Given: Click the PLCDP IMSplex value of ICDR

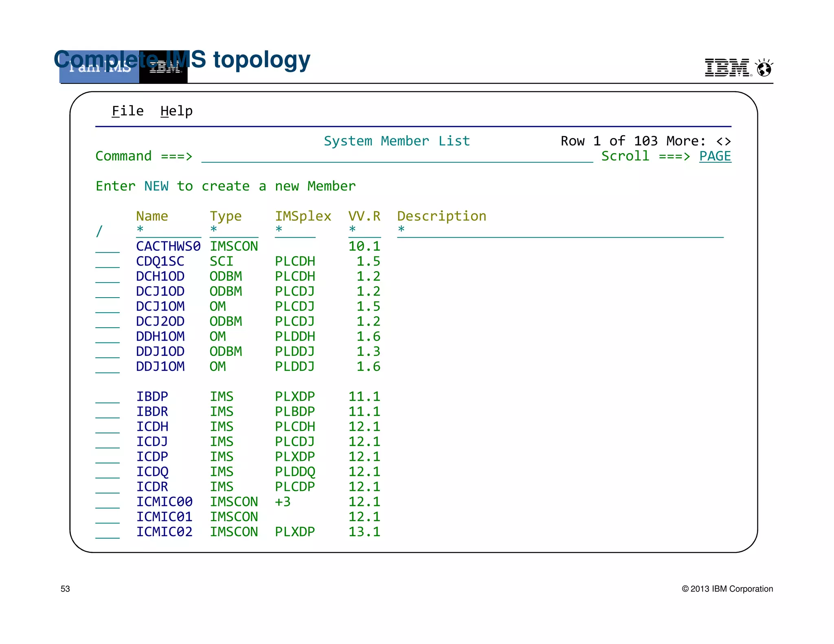Looking at the screenshot, I should pyautogui.click(x=295, y=487).
